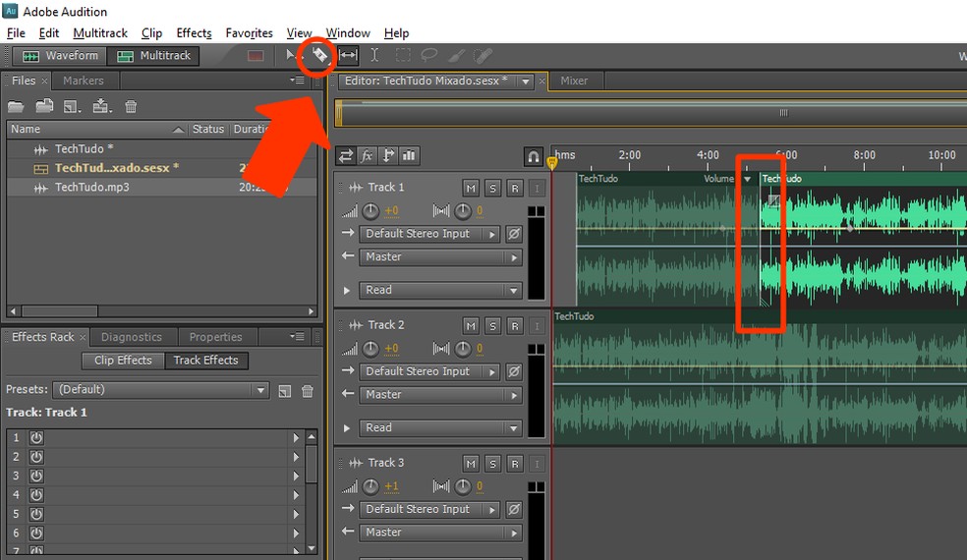Click the Track 1 pan knob
The width and height of the screenshot is (967, 560).
463,211
